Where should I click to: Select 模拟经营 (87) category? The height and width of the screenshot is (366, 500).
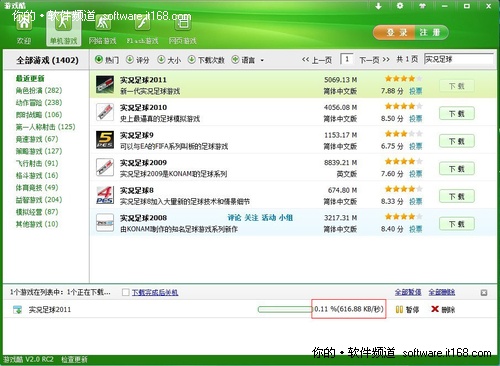pos(37,212)
